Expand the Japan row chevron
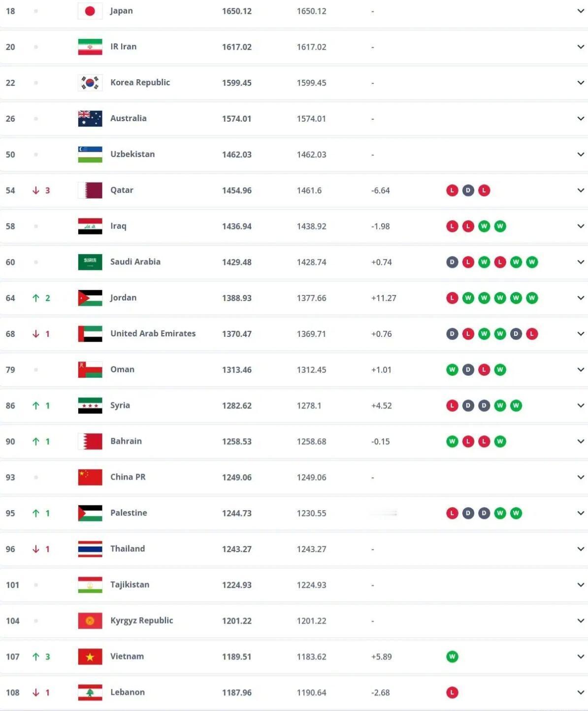The width and height of the screenshot is (588, 711). [581, 11]
